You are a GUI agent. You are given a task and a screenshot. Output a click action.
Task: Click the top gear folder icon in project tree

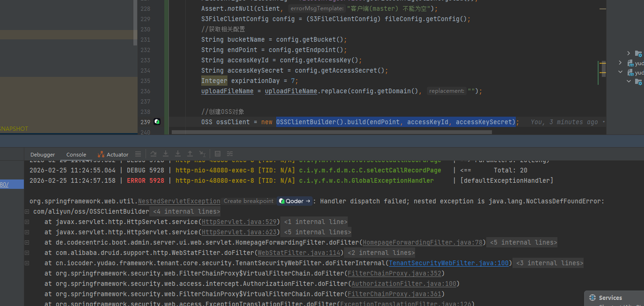(638, 53)
